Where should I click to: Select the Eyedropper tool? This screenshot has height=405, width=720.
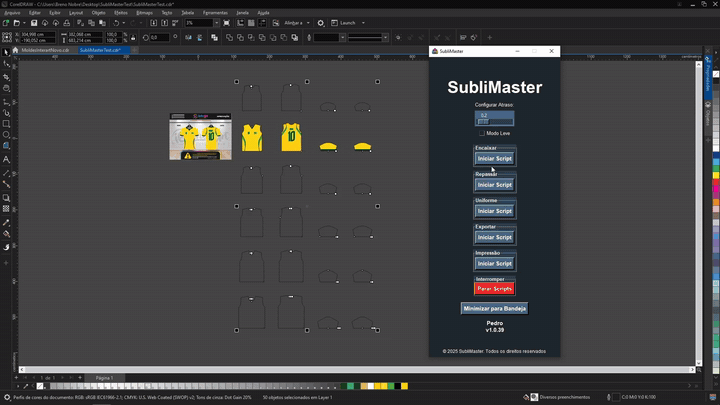[x=6, y=223]
